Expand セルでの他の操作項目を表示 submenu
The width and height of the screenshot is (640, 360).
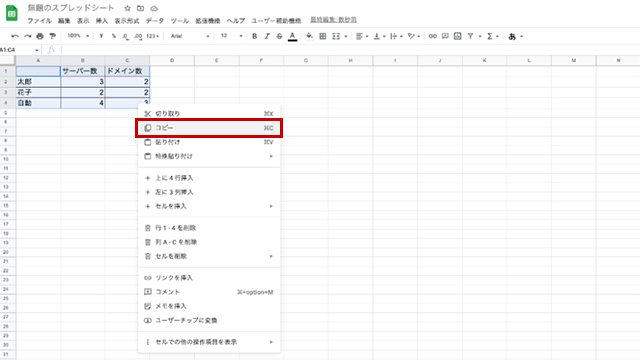(x=209, y=342)
